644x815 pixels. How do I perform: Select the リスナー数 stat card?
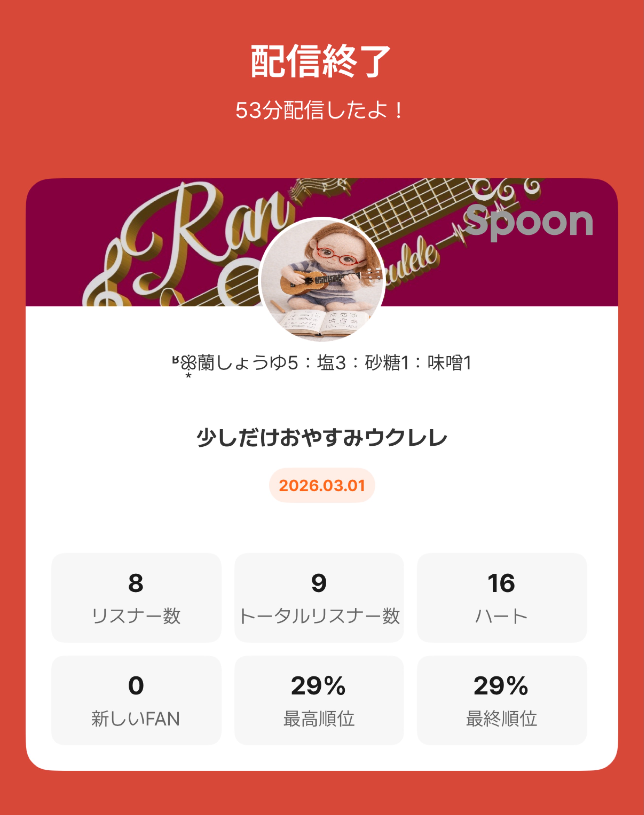pos(136,598)
